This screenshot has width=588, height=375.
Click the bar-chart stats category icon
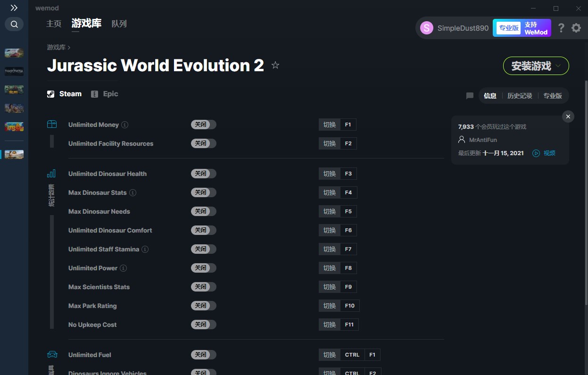click(51, 173)
